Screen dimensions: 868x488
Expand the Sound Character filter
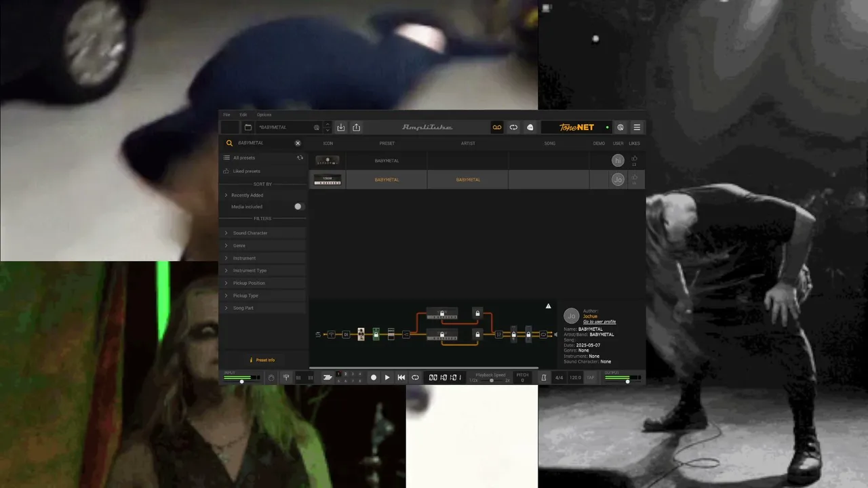click(263, 233)
